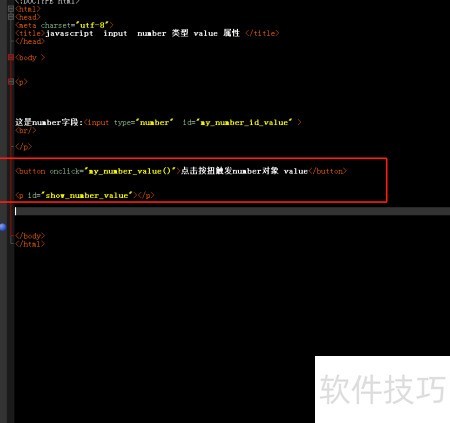Click 'show_number_value' id string
Screen dimensions: 450x423
(87, 196)
